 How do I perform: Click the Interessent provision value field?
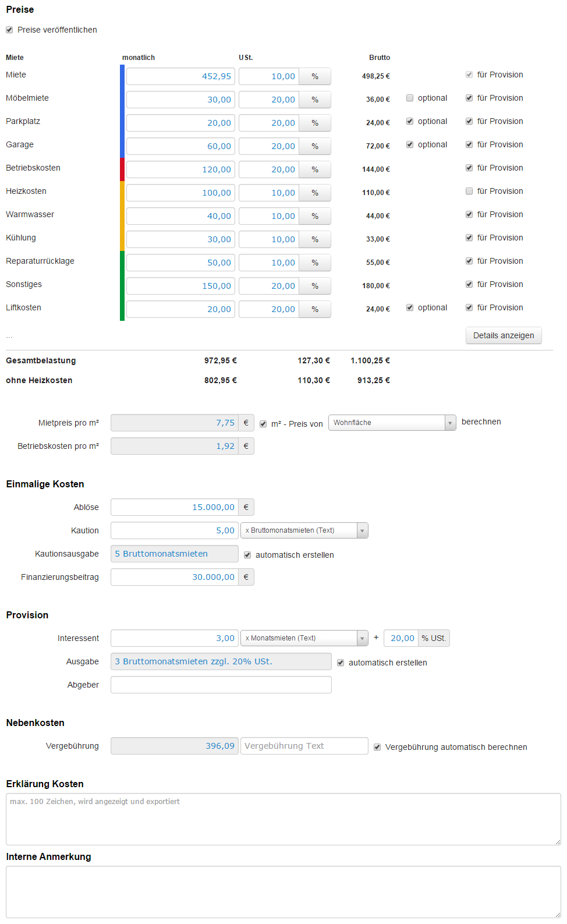(175, 638)
